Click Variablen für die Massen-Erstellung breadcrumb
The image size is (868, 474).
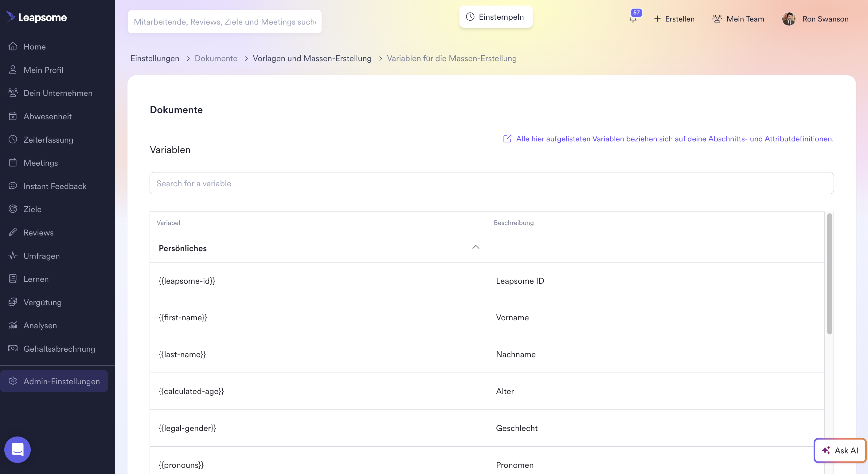click(x=452, y=58)
